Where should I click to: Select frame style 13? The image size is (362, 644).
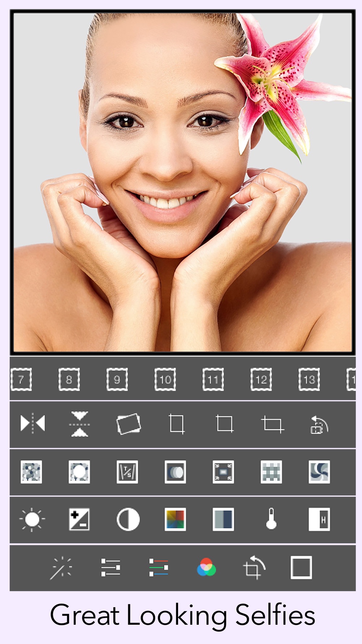pos(309,379)
